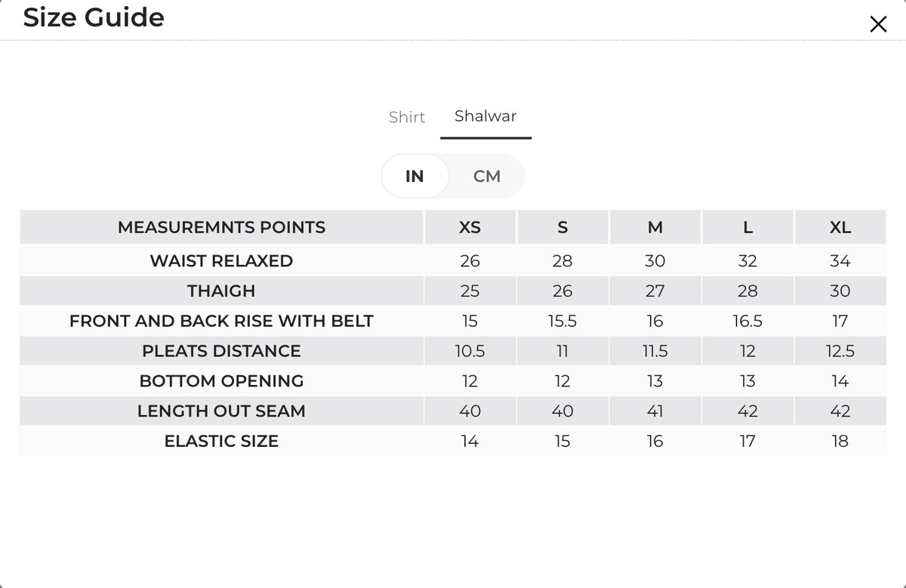Select XL waist relaxed value 34
This screenshot has width=906, height=588.
point(840,261)
